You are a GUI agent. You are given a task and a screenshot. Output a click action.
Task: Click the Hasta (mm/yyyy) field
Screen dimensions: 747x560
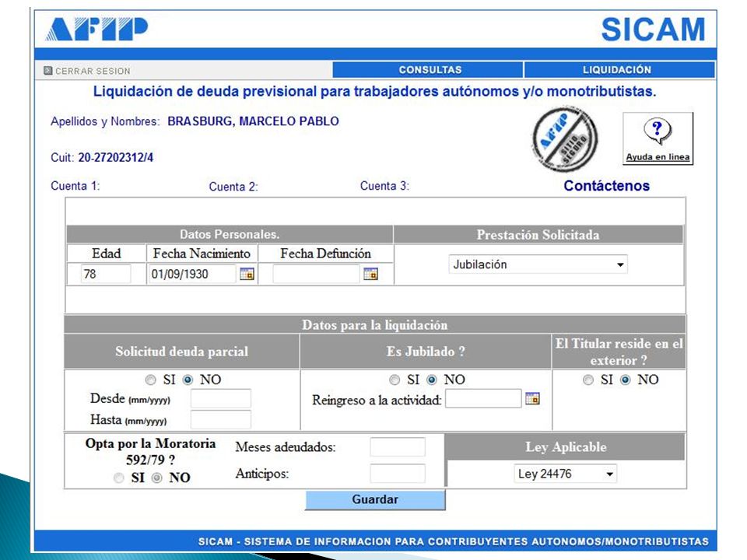(x=220, y=419)
